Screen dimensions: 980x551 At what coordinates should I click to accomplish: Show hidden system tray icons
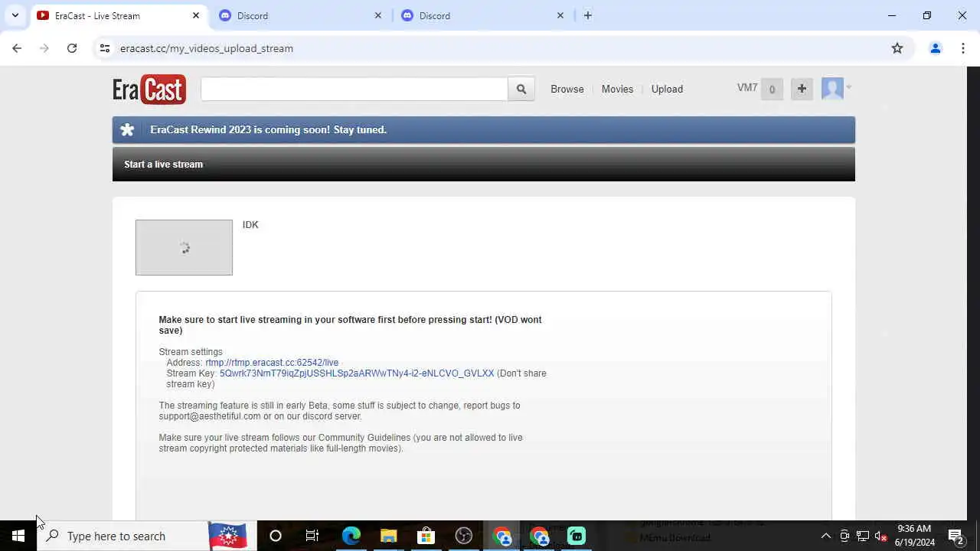pos(826,536)
